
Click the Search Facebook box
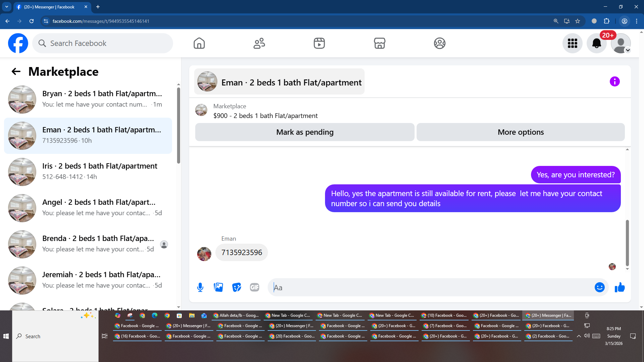point(103,43)
